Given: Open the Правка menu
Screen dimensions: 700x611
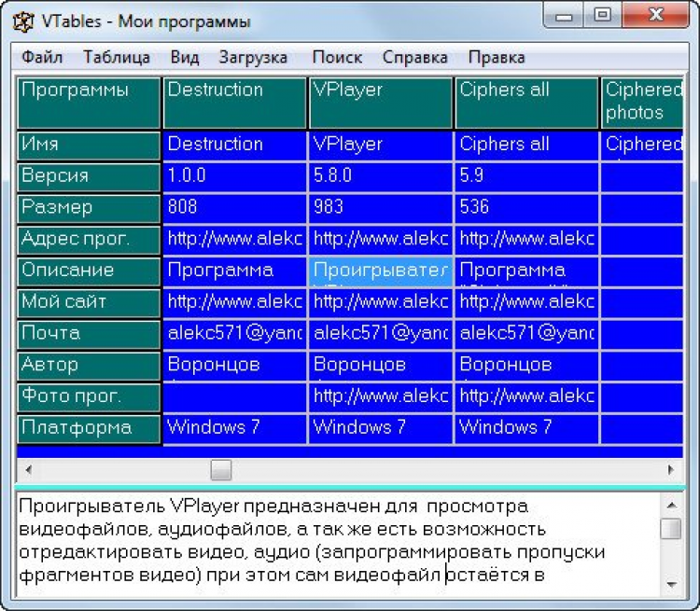Looking at the screenshot, I should coord(497,57).
